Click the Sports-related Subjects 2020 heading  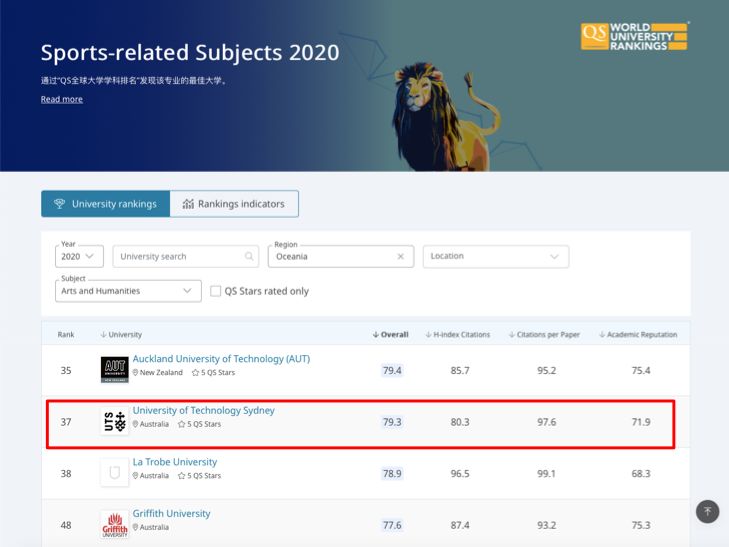coord(190,53)
